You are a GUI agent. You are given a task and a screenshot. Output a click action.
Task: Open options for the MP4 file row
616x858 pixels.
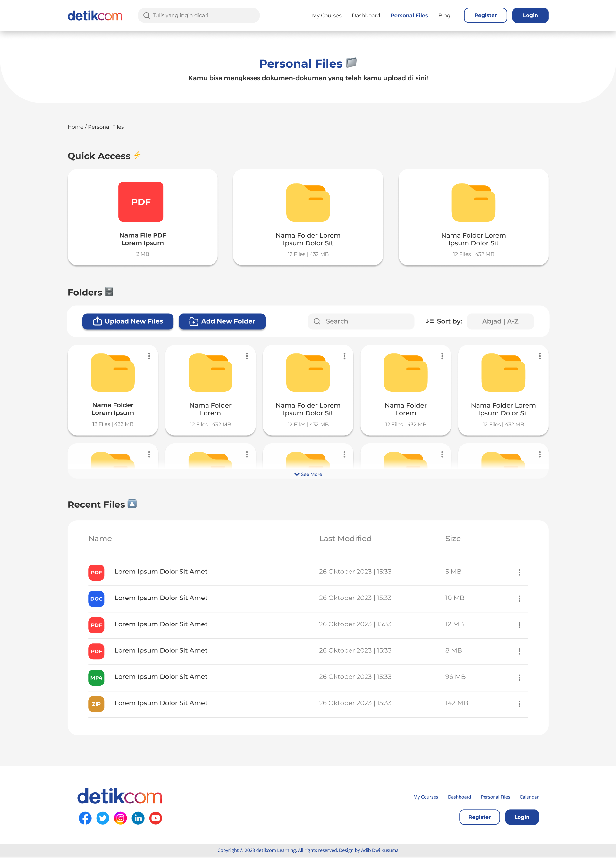[x=519, y=677]
